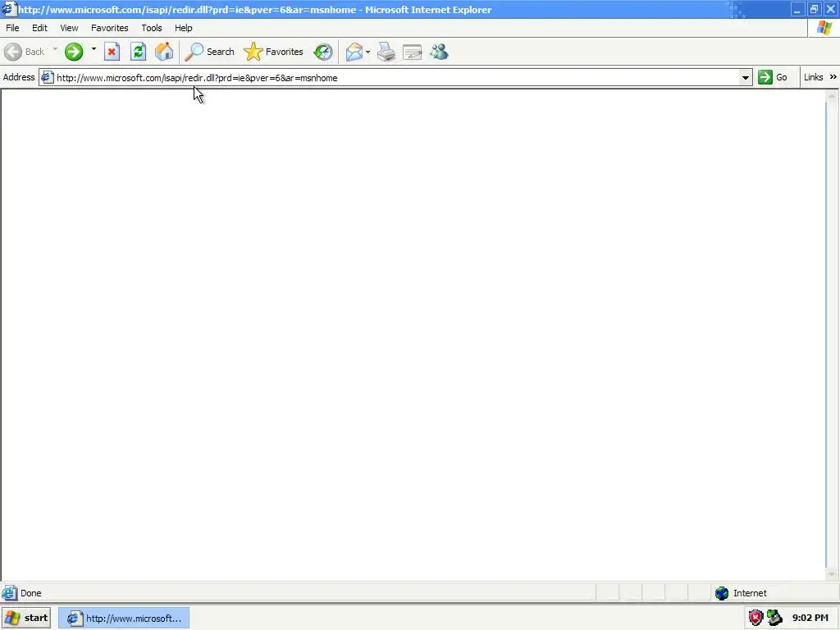Open the Help menu
Screen dimensions: 840x630
[183, 28]
